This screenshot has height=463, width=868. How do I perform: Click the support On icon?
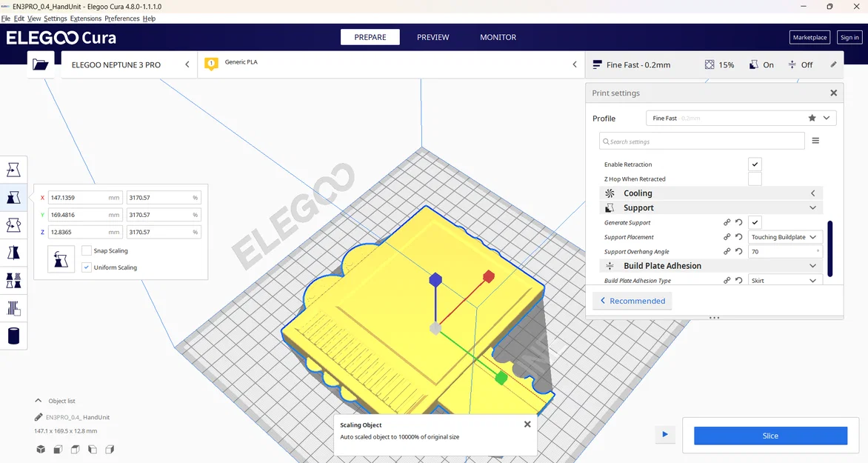(753, 64)
